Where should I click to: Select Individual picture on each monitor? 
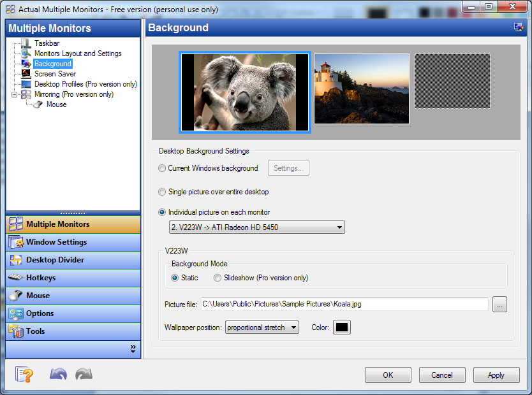[162, 212]
